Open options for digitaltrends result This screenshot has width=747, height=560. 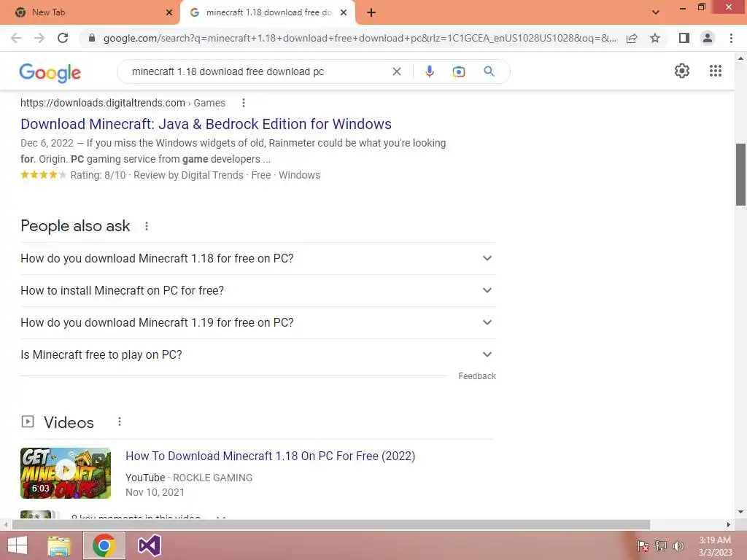pyautogui.click(x=244, y=103)
